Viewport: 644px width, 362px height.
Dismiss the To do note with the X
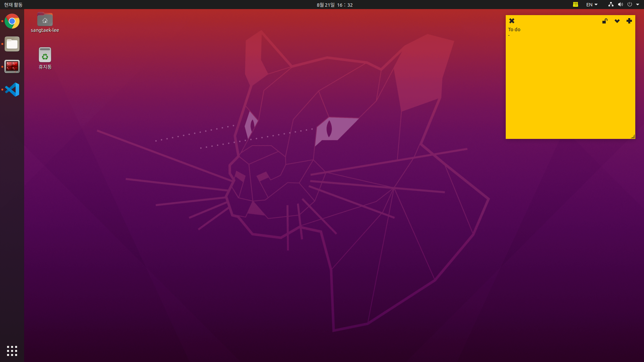(511, 20)
